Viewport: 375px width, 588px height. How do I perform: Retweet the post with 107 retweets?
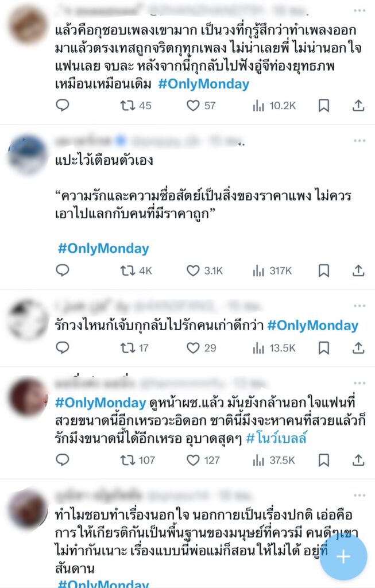point(137,460)
